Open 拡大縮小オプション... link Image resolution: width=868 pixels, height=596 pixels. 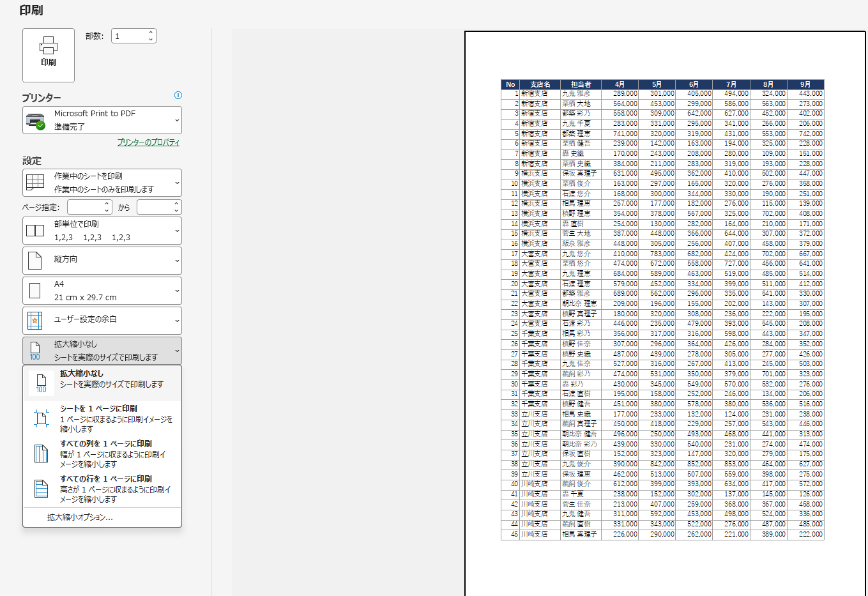[80, 517]
